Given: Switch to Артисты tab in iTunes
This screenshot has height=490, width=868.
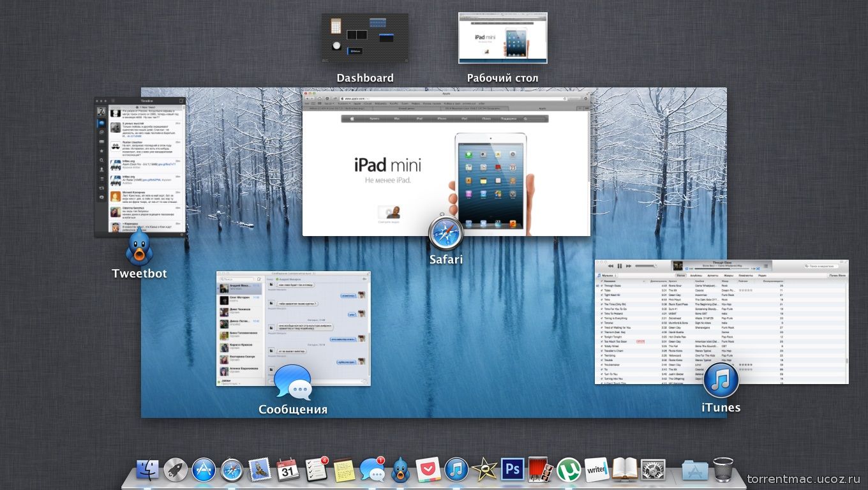Looking at the screenshot, I should tap(713, 276).
